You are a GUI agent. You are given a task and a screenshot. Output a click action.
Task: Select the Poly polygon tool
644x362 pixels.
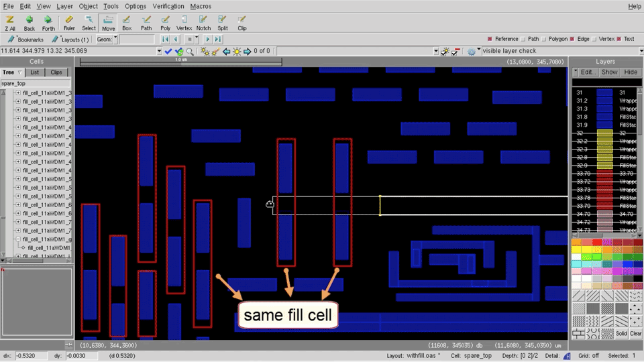pyautogui.click(x=165, y=23)
